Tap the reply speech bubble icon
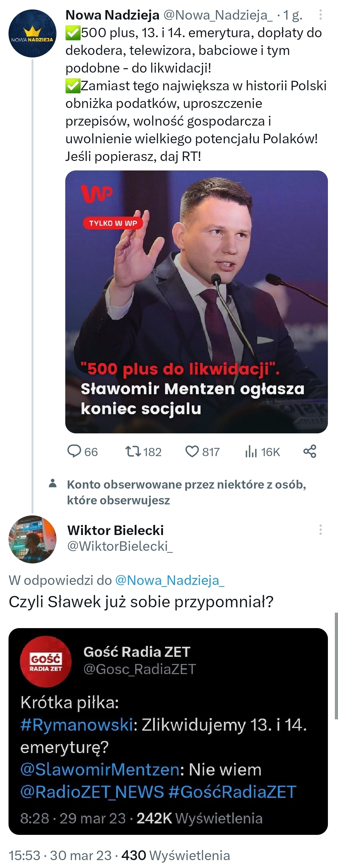338x868 pixels. 74,451
